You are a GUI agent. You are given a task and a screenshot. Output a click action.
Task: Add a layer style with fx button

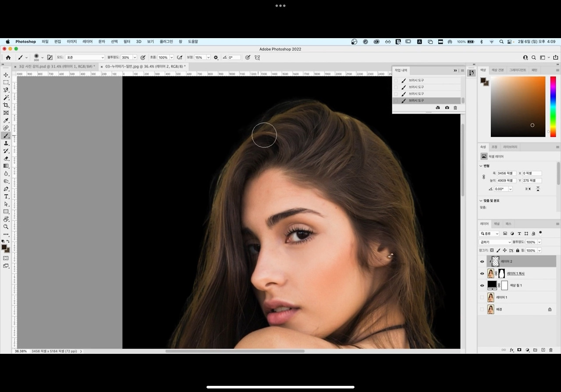point(511,350)
